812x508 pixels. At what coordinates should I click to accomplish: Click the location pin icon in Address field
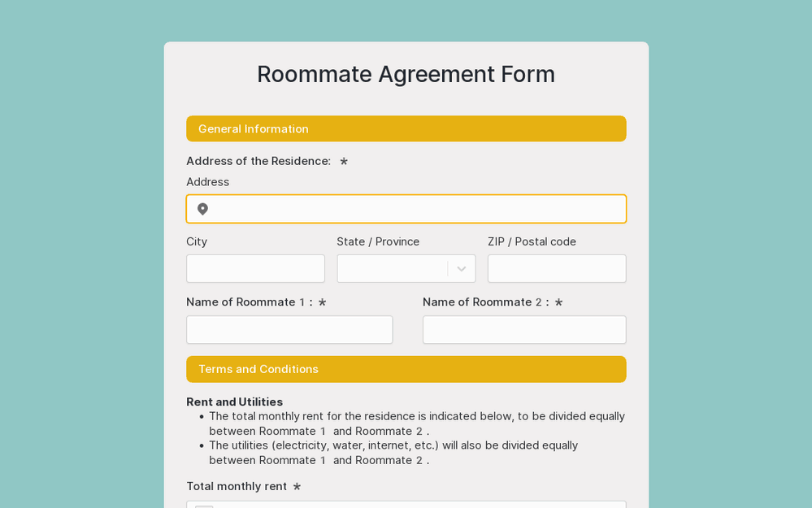[202, 209]
